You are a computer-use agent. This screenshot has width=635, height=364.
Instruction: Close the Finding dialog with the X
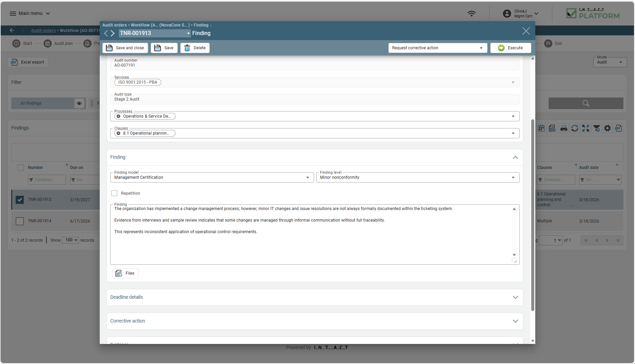[526, 31]
